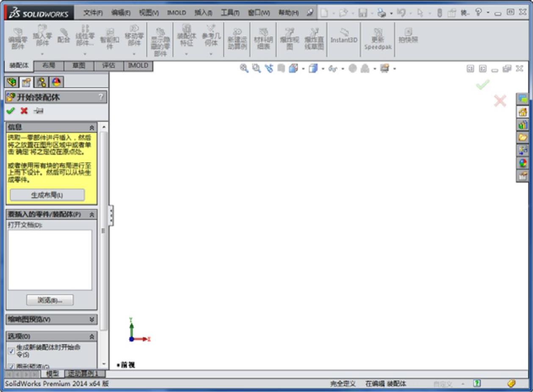
Task: Click the 浏览(B)... button
Action: point(50,300)
